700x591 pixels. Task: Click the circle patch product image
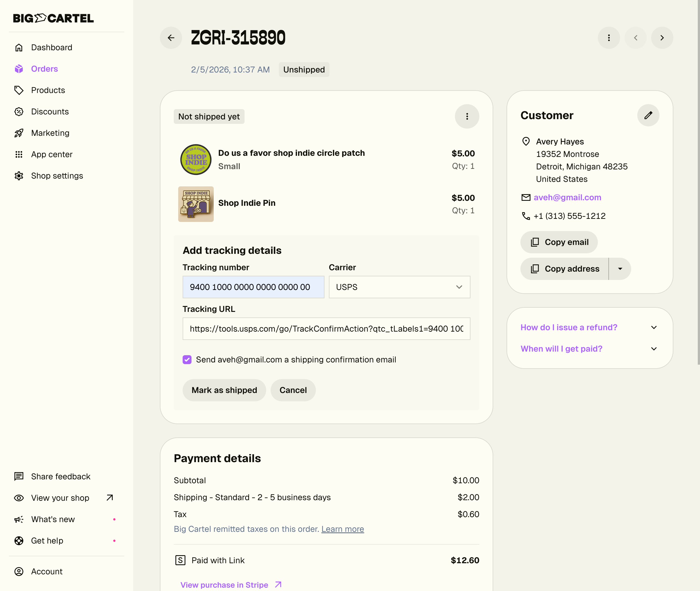pyautogui.click(x=196, y=159)
